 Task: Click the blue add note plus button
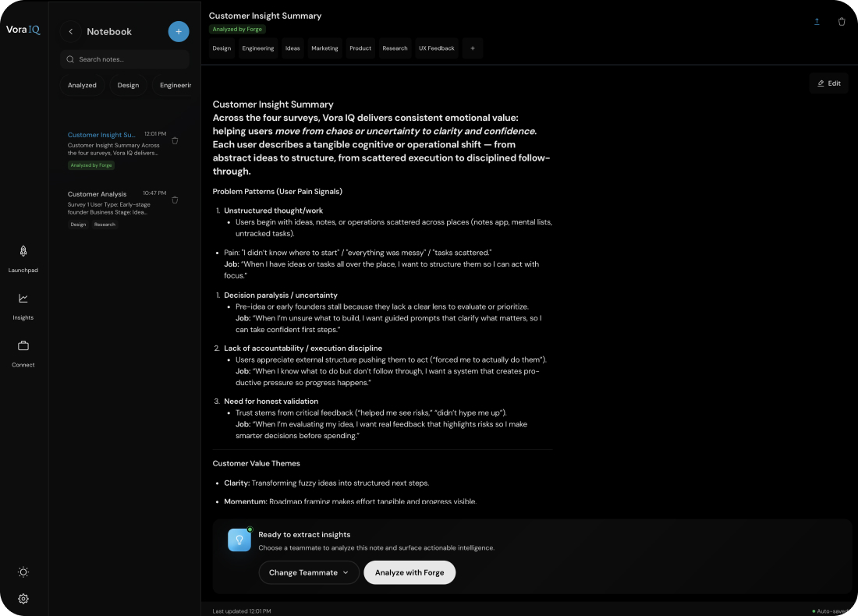[x=179, y=32]
